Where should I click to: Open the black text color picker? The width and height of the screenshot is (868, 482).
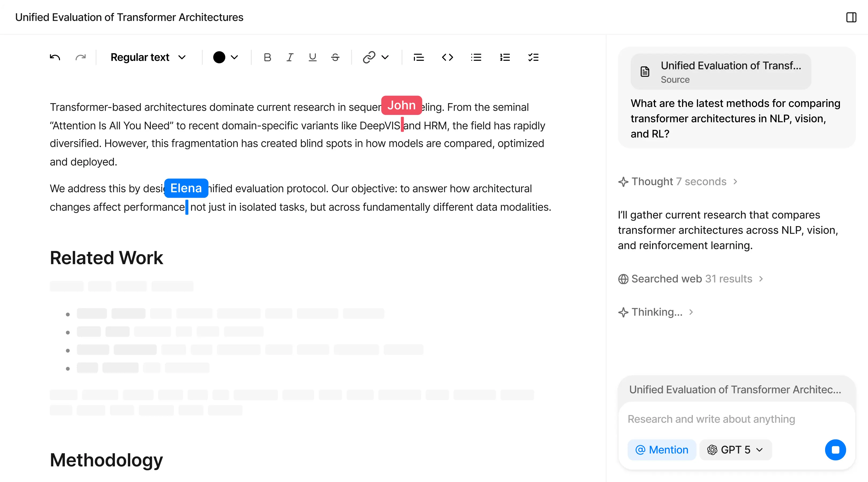(x=225, y=57)
